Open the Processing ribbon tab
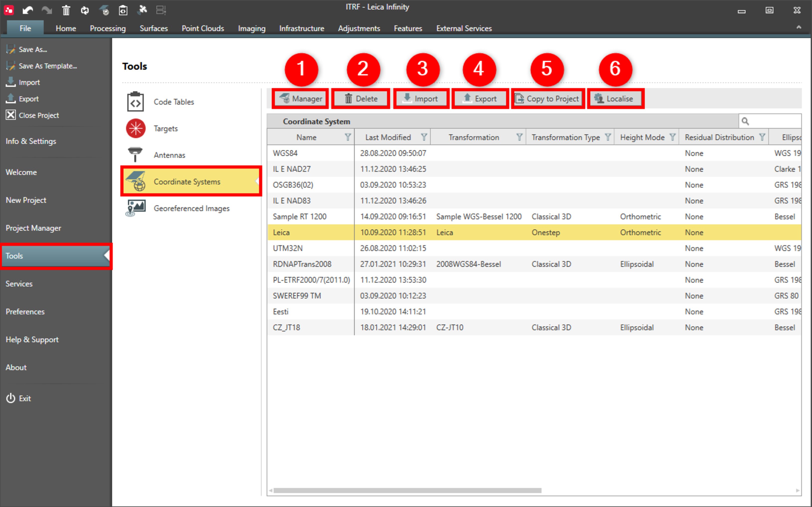Image resolution: width=812 pixels, height=507 pixels. pos(108,28)
